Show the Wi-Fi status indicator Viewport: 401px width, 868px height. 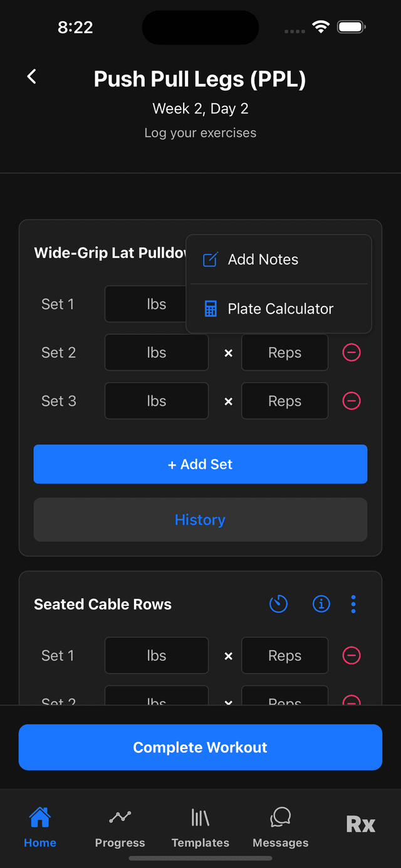pos(321,27)
